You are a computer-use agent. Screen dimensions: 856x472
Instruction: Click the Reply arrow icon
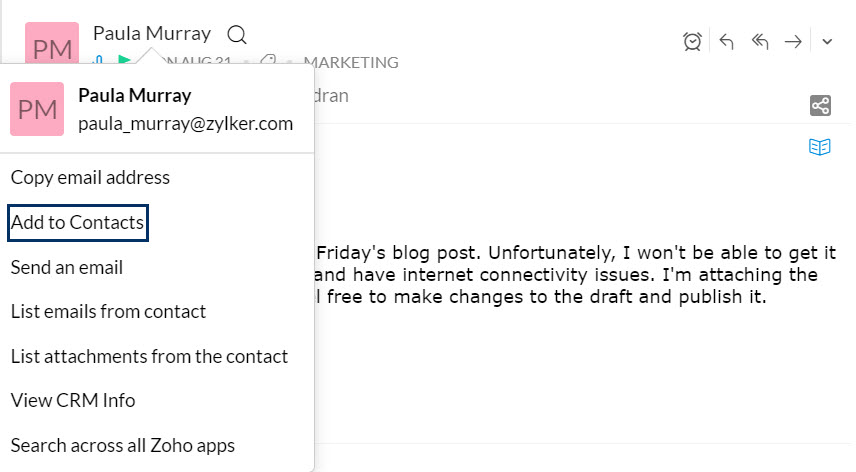click(x=727, y=41)
